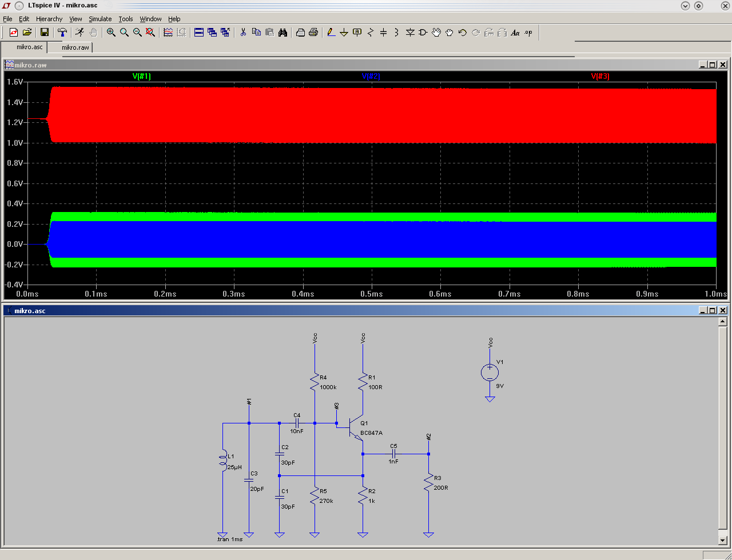Minimize the mikro.raw plot window
Viewport: 732px width, 560px height.
pyautogui.click(x=703, y=65)
